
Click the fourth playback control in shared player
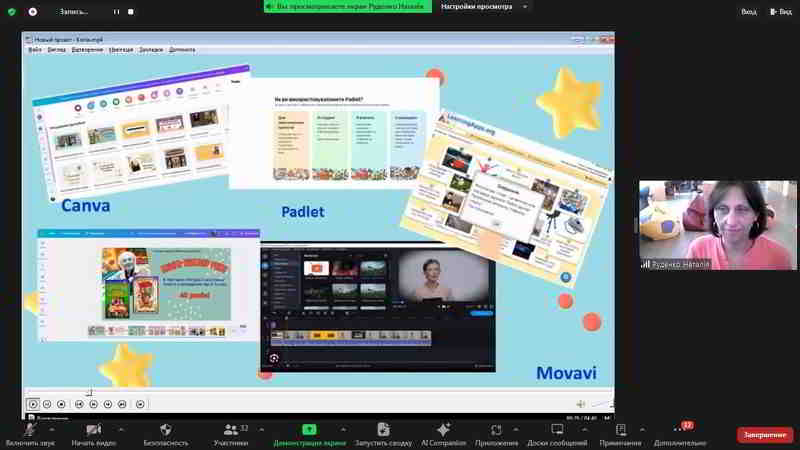pyautogui.click(x=79, y=404)
